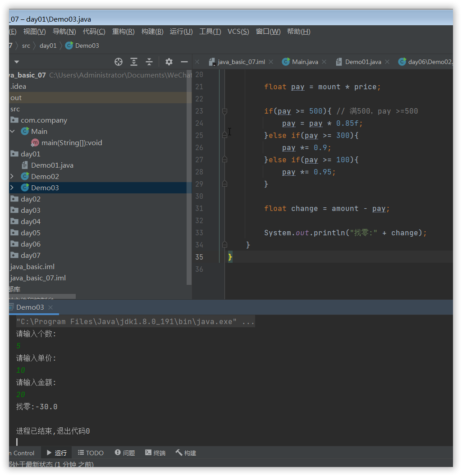Close the Main.java tab
This screenshot has width=462, height=476.
pyautogui.click(x=324, y=62)
